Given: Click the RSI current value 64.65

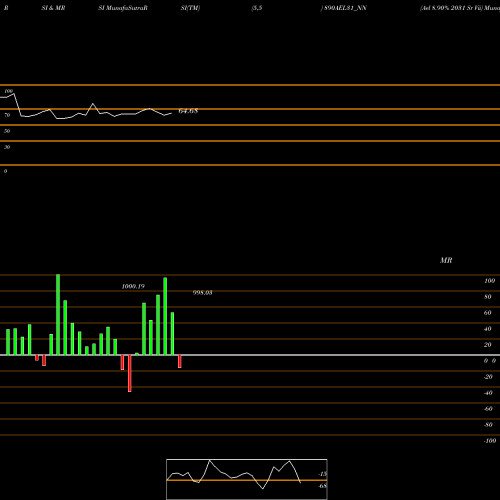Looking at the screenshot, I should tap(188, 111).
